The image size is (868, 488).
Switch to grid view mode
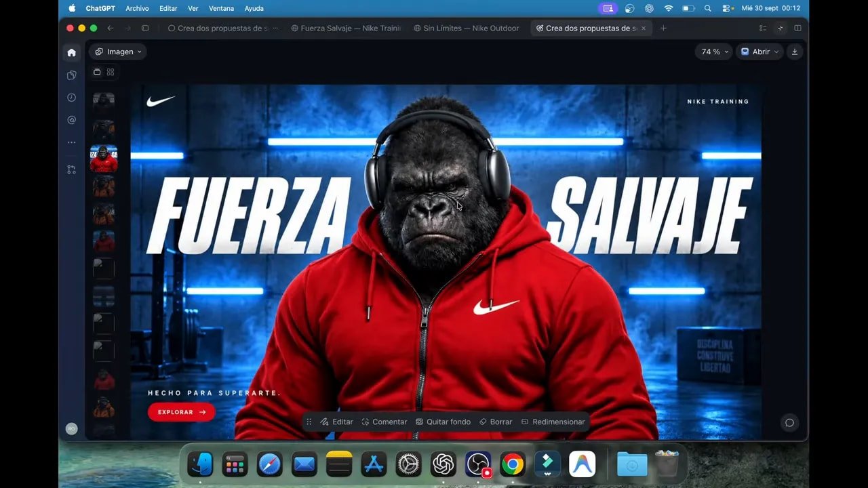tap(111, 72)
